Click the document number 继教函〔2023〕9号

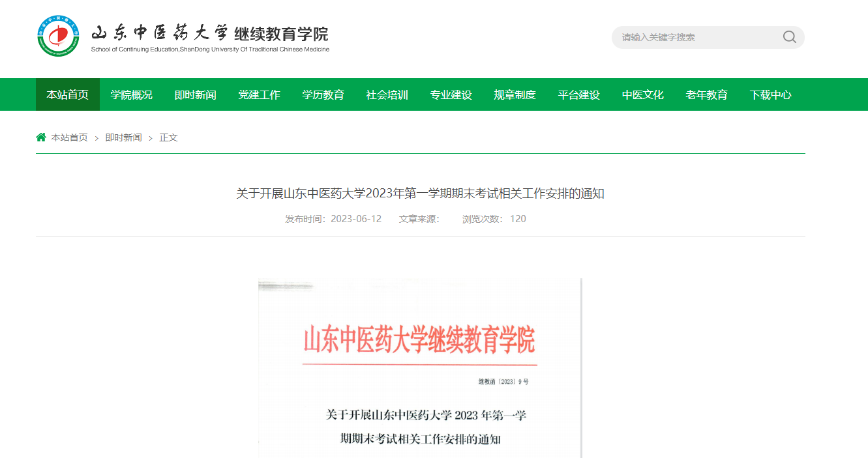[x=503, y=382]
